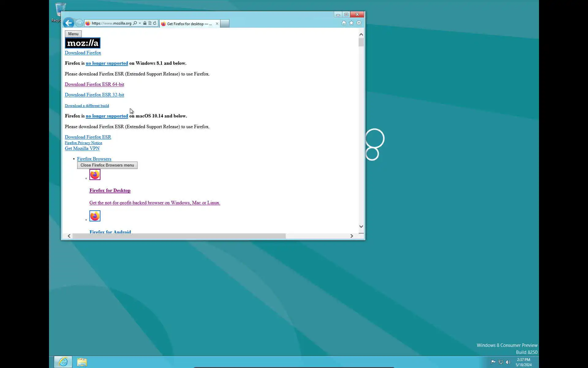Click Download Firefox ESR 32-bit link
588x368 pixels.
pyautogui.click(x=94, y=95)
